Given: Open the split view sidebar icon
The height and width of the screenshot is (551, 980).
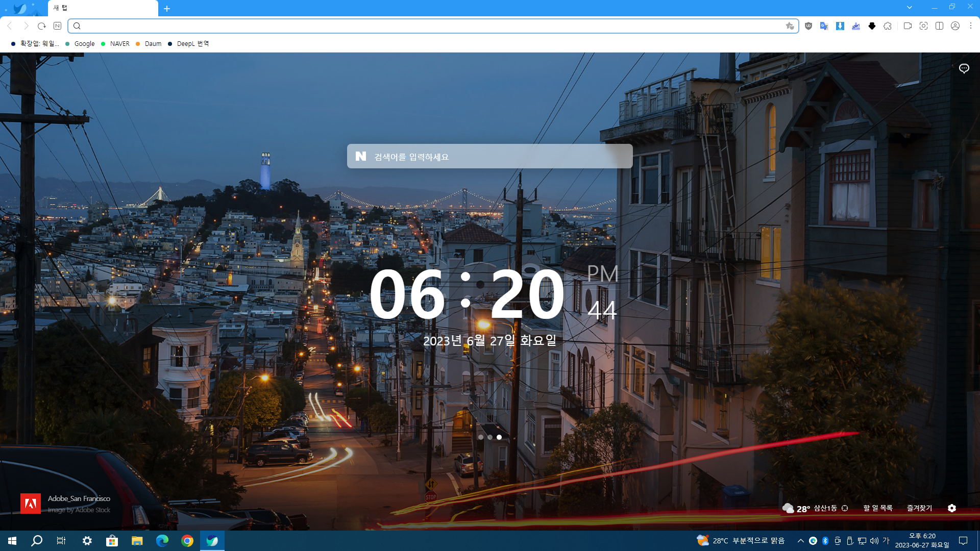Looking at the screenshot, I should [x=939, y=26].
